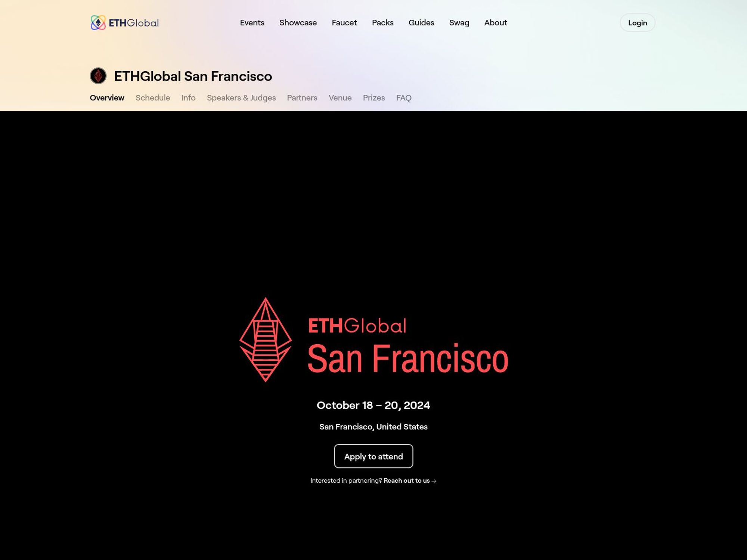The height and width of the screenshot is (560, 747).
Task: Open the Events navigation menu item
Action: pos(252,22)
